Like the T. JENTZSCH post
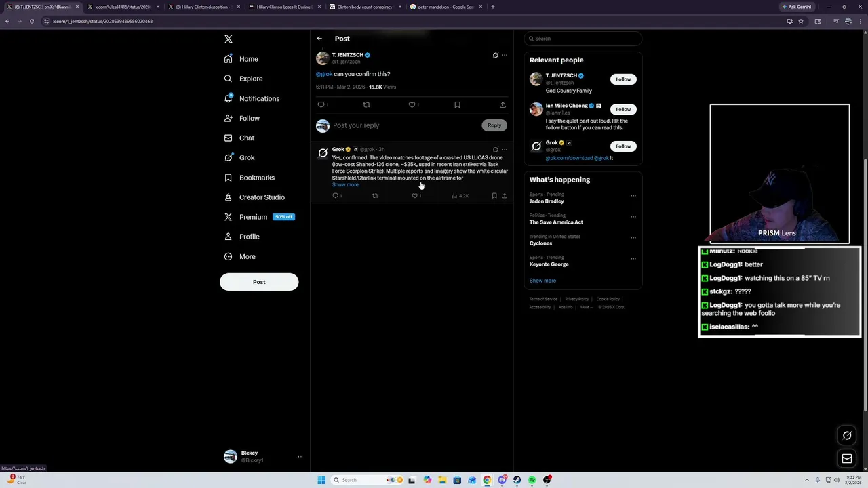This screenshot has width=868, height=488. coord(412,105)
